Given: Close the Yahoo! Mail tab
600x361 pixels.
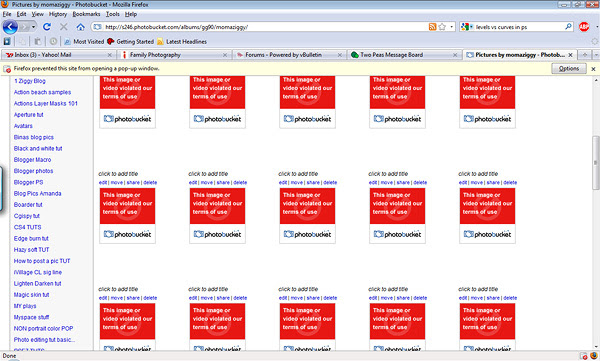Looking at the screenshot, I should pyautogui.click(x=109, y=55).
